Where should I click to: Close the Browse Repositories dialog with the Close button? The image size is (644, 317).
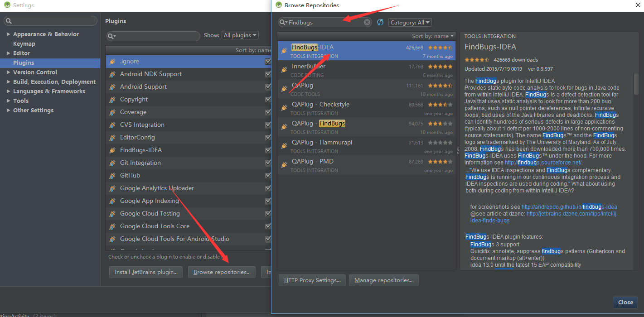pyautogui.click(x=625, y=303)
